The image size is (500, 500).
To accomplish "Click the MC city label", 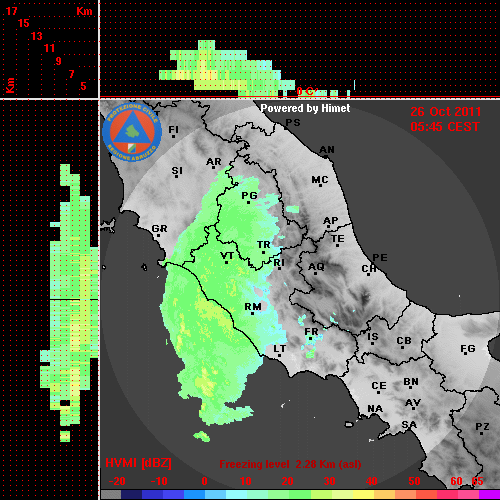I will click(320, 180).
